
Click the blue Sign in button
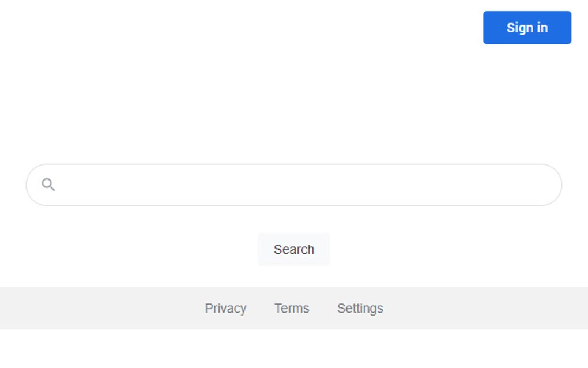526,27
